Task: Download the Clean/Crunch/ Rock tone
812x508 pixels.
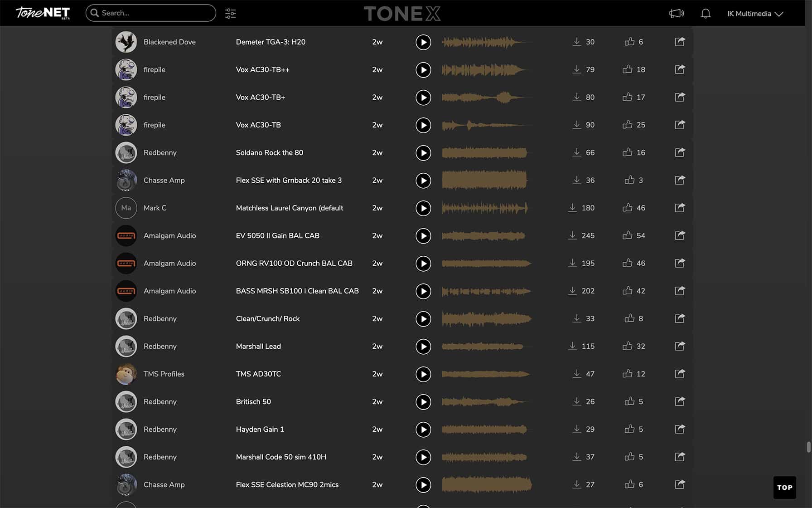Action: (576, 318)
